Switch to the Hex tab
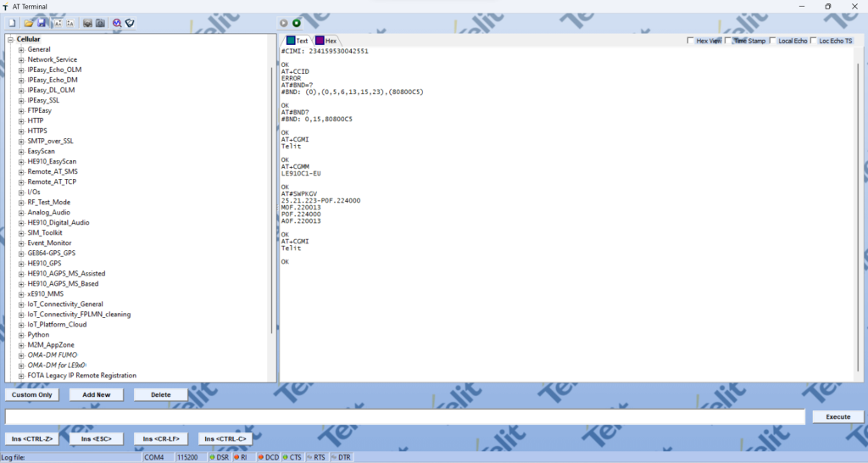Screen dimensions: 868x463 (x=326, y=41)
